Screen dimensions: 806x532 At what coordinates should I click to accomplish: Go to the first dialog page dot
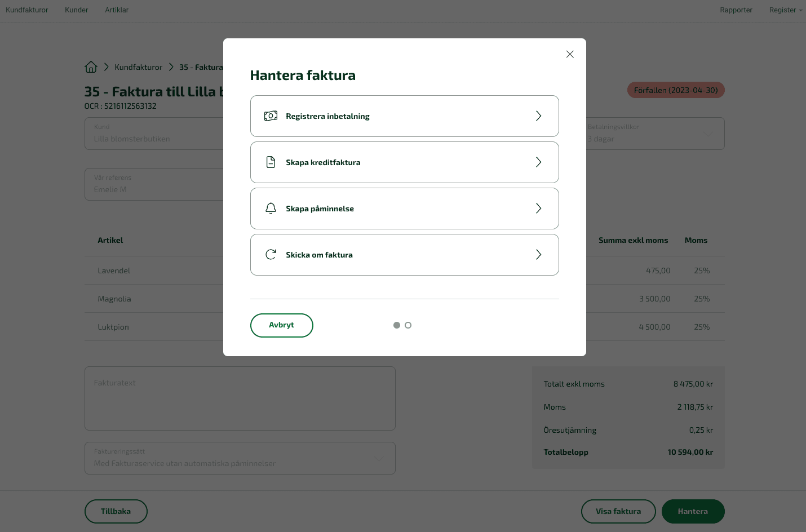[x=397, y=325]
